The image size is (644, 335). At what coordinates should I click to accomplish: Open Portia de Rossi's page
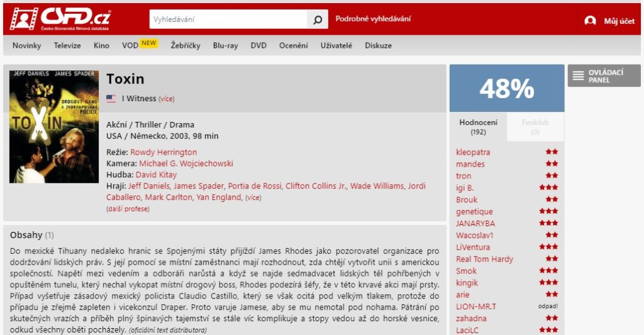(x=255, y=186)
